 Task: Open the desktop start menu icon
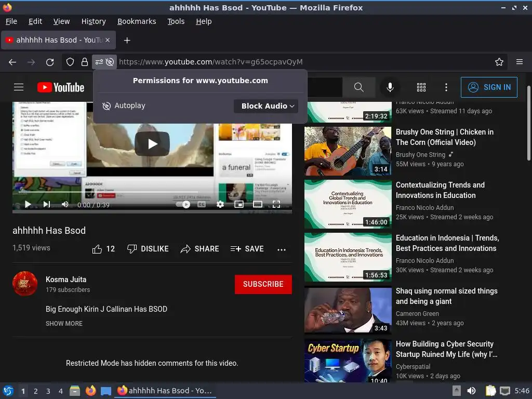pos(8,391)
